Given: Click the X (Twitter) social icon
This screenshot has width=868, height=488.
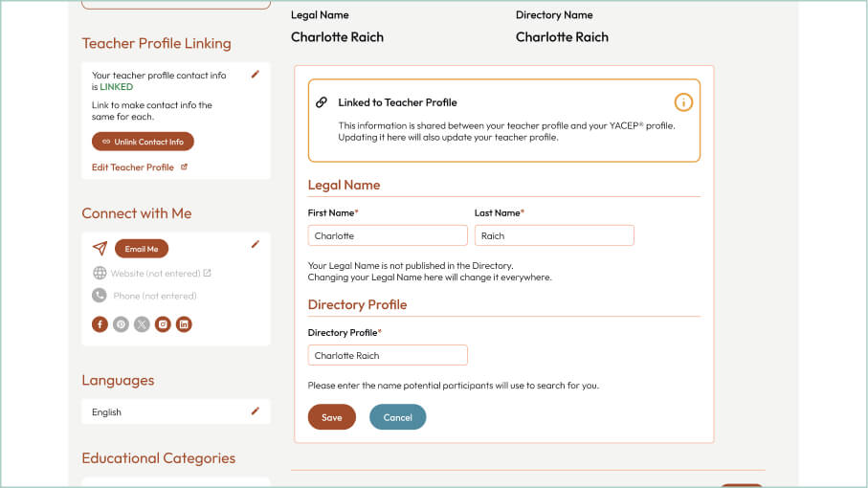Looking at the screenshot, I should pyautogui.click(x=142, y=324).
